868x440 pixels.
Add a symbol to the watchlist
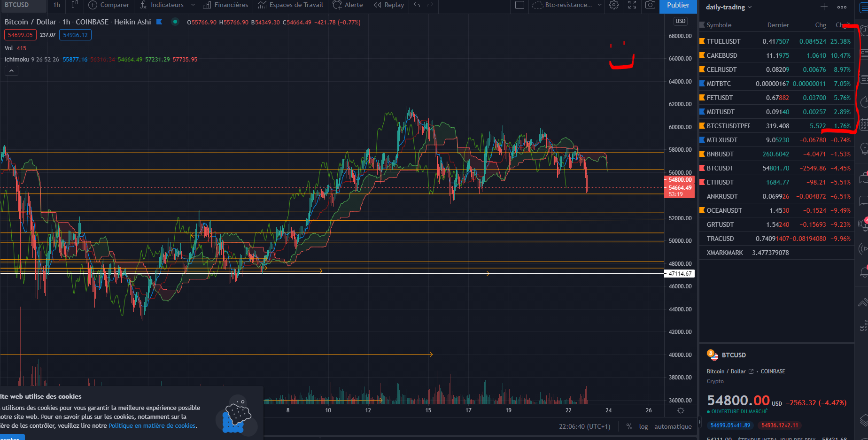(824, 7)
